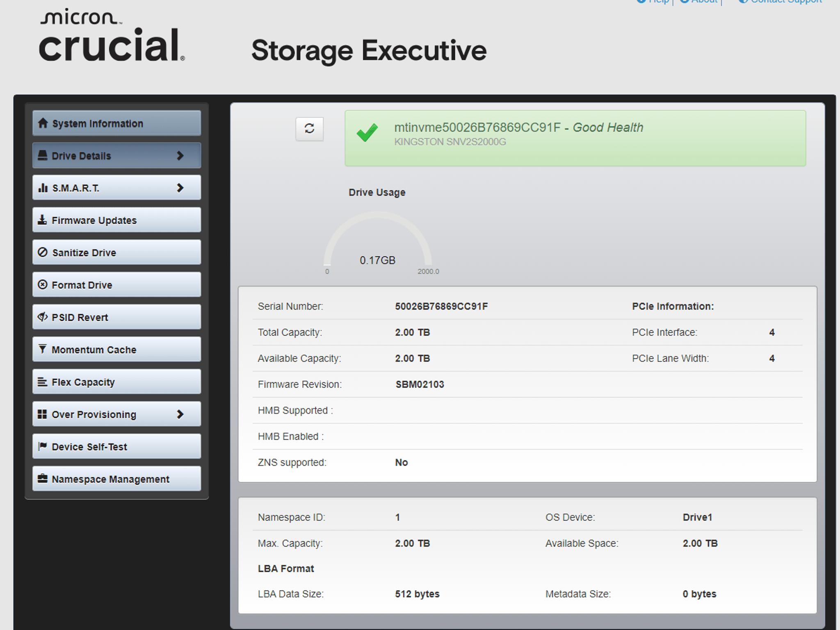The image size is (840, 630).
Task: Click the KINGSTON SNV2S2000G model text
Action: [x=450, y=142]
